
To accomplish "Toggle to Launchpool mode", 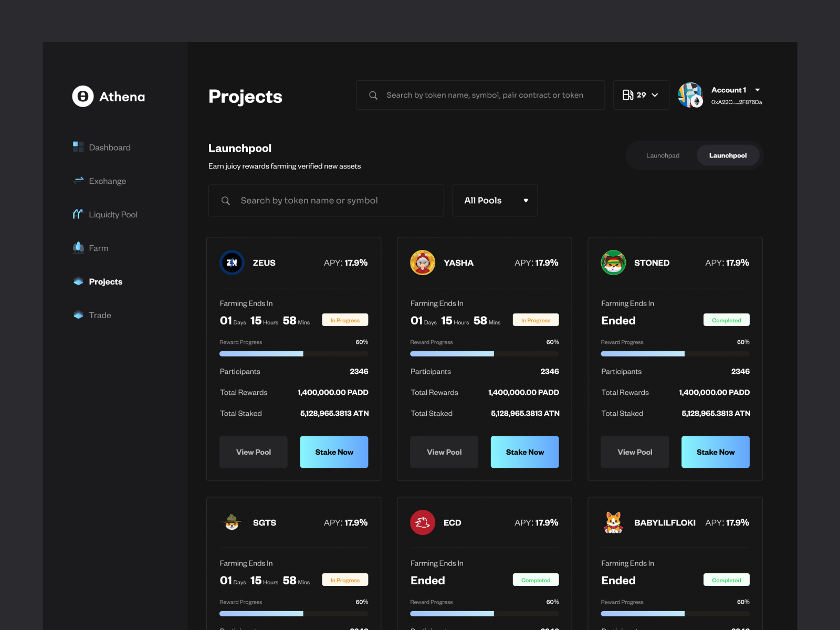I will click(728, 155).
